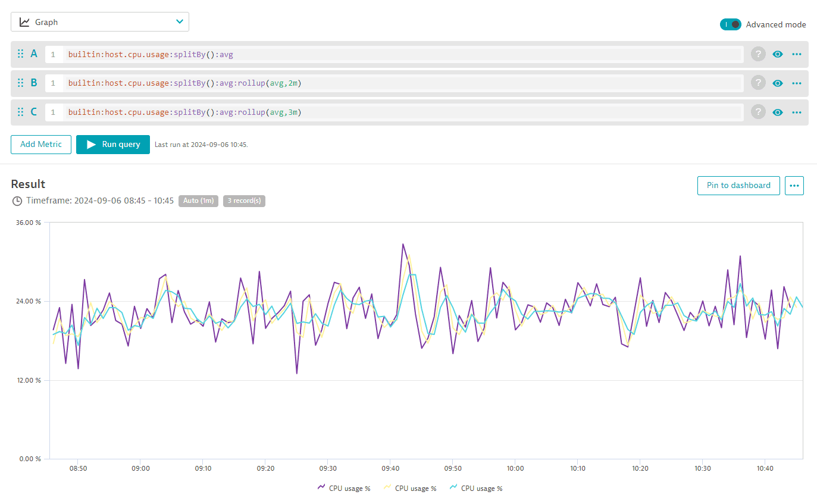Click the 3 record(s) badge
The height and width of the screenshot is (504, 817).
click(x=244, y=201)
